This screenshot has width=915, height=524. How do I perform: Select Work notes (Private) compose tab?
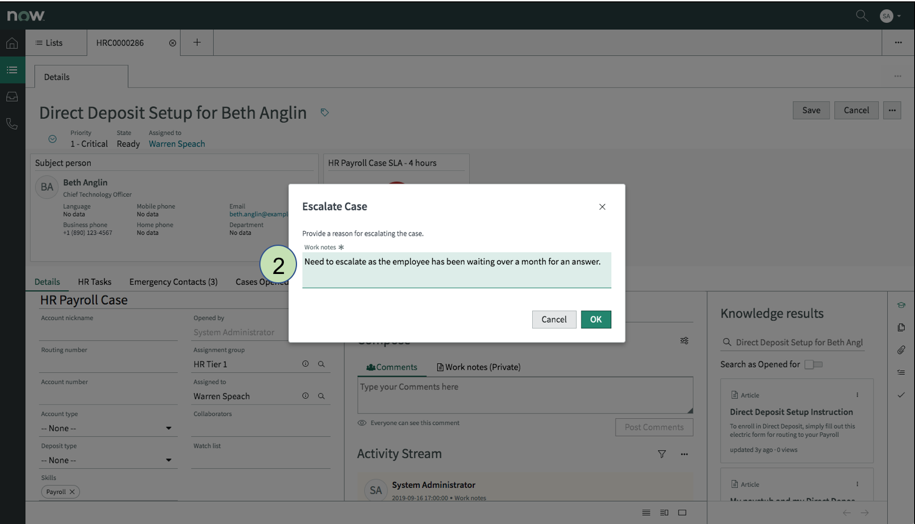(479, 367)
